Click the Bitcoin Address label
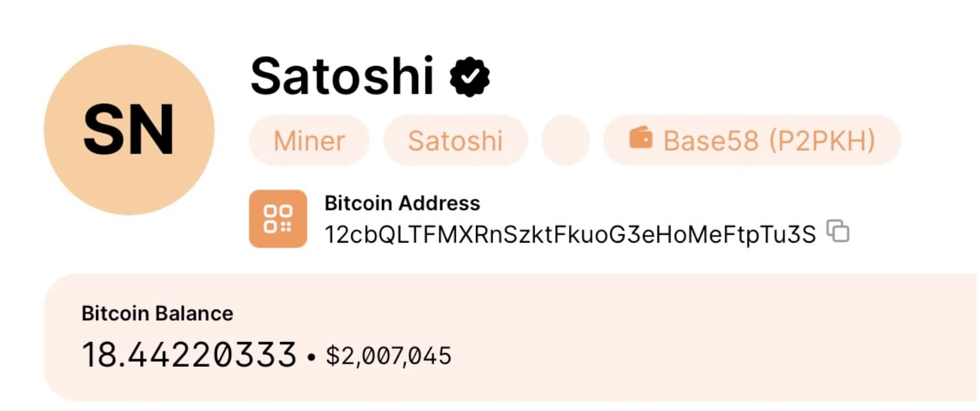 click(402, 204)
